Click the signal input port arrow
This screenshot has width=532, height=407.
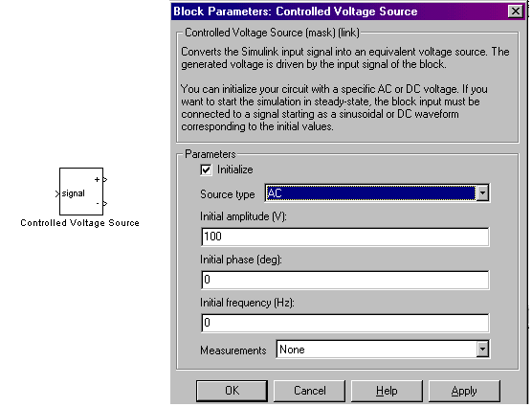[x=57, y=193]
